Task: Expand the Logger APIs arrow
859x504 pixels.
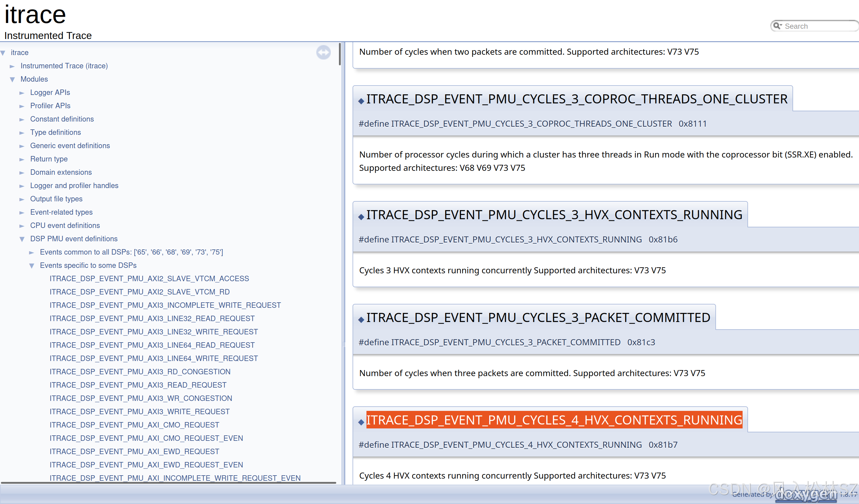Action: [x=22, y=93]
